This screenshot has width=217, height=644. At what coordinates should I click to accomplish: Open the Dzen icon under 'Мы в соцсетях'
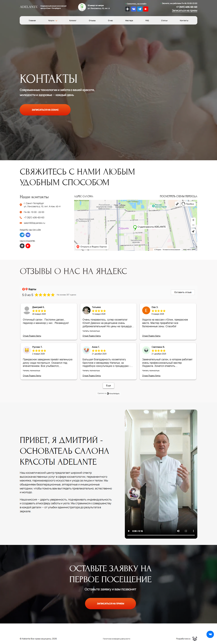pyautogui.click(x=22, y=246)
